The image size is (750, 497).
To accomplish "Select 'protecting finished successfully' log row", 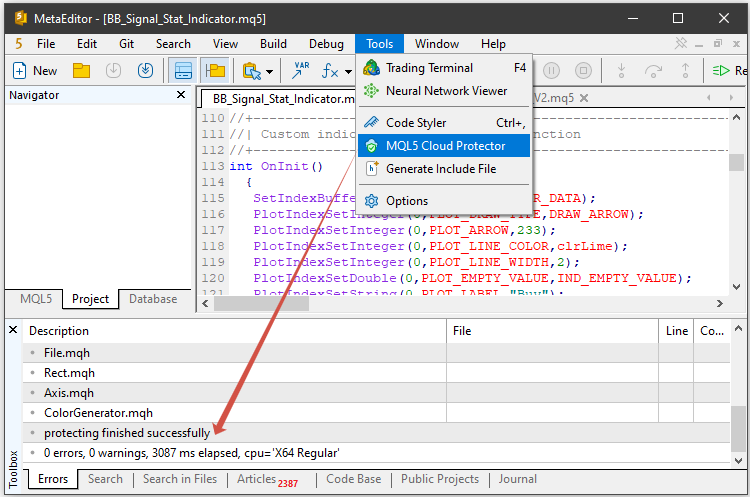I will tap(376, 433).
